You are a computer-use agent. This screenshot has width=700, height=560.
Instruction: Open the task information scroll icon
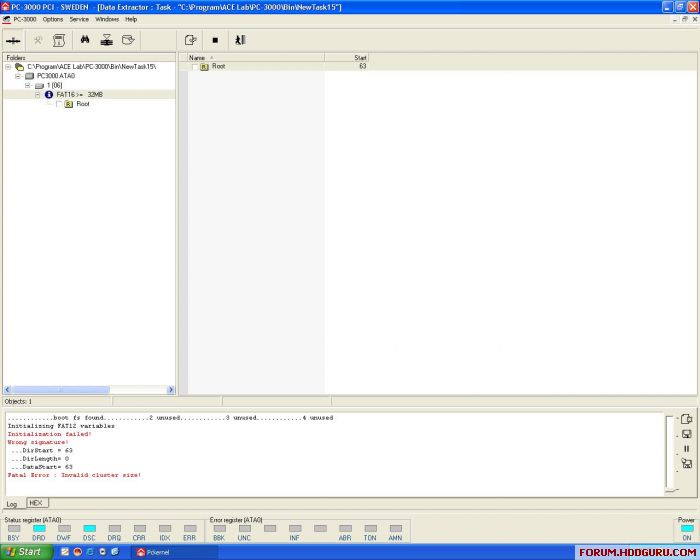pos(59,40)
